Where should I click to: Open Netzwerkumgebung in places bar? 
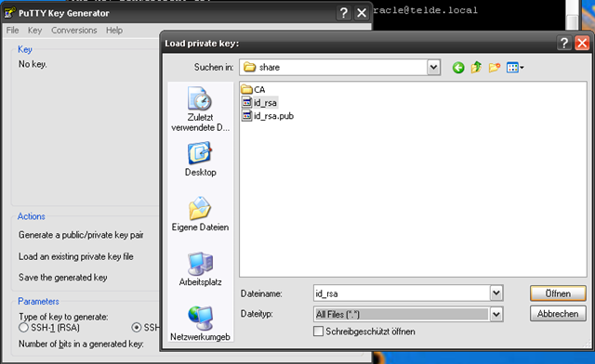click(200, 323)
